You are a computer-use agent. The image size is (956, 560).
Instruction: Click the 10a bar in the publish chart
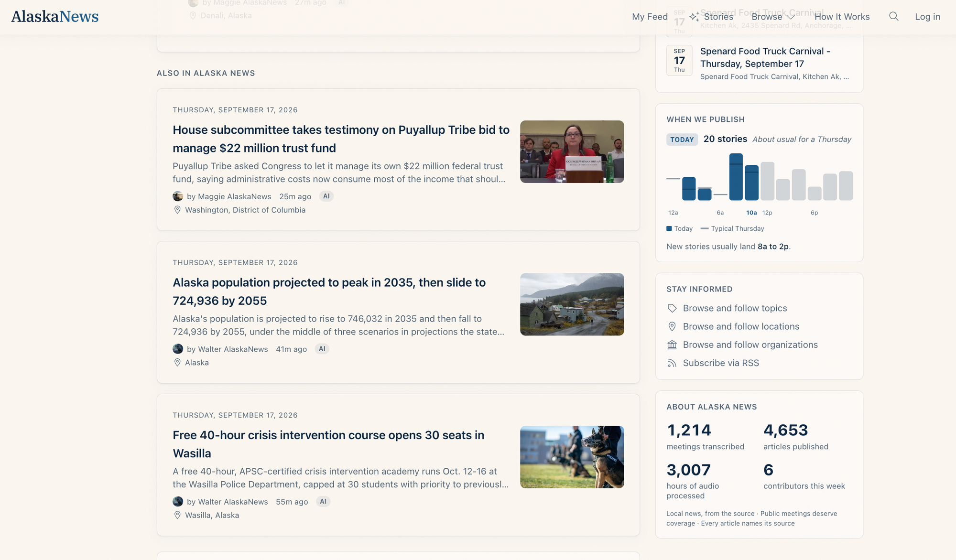pos(751,183)
